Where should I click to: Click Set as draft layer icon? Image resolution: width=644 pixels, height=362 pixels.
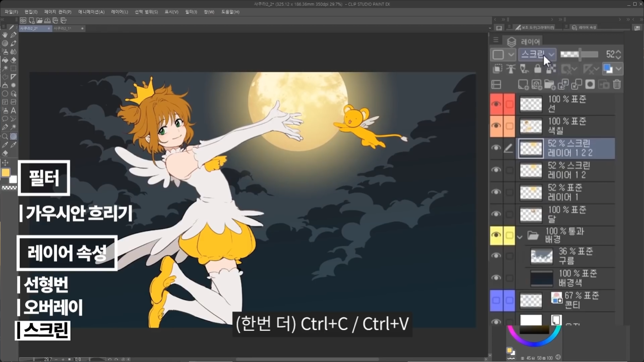point(524,69)
